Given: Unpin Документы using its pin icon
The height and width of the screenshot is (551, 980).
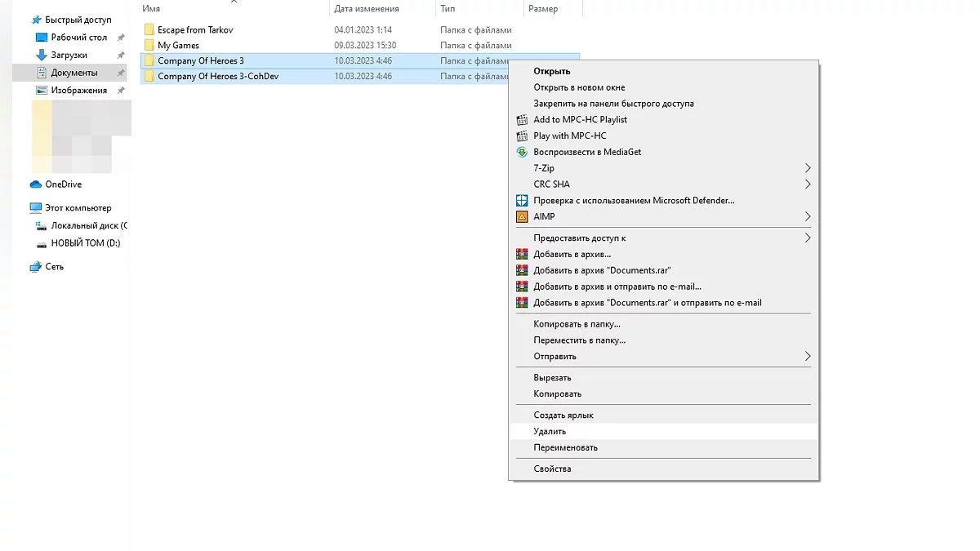Looking at the screenshot, I should (121, 73).
